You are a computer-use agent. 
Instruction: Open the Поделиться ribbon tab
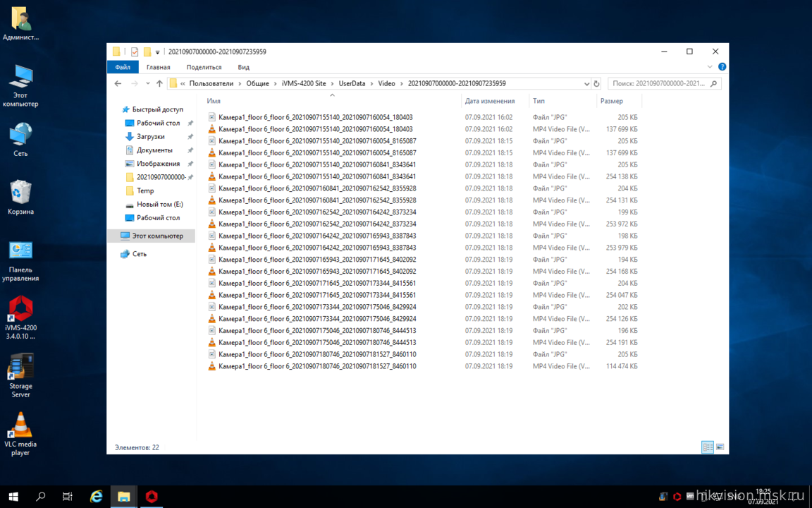pyautogui.click(x=204, y=68)
